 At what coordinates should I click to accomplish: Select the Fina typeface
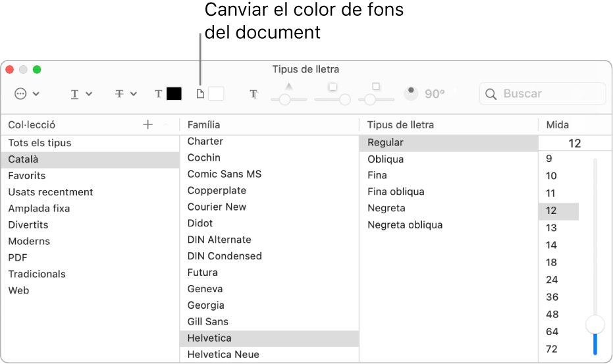[448, 176]
